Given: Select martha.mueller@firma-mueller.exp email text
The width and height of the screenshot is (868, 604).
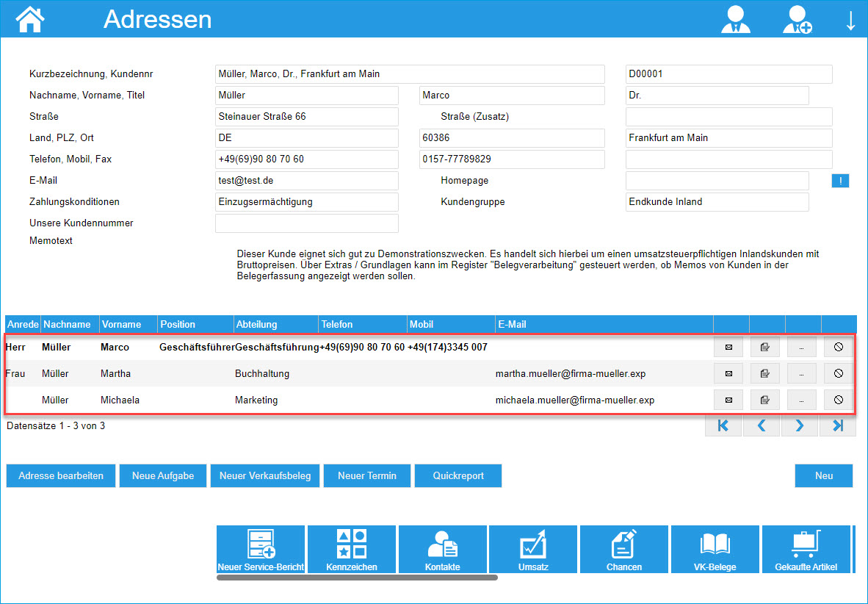Looking at the screenshot, I should point(570,374).
